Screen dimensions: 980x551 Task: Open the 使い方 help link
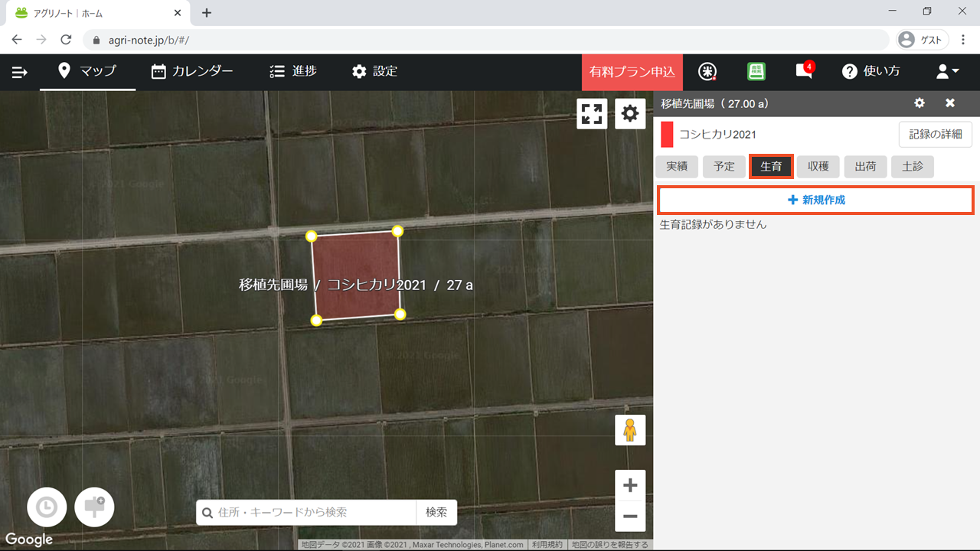[871, 71]
